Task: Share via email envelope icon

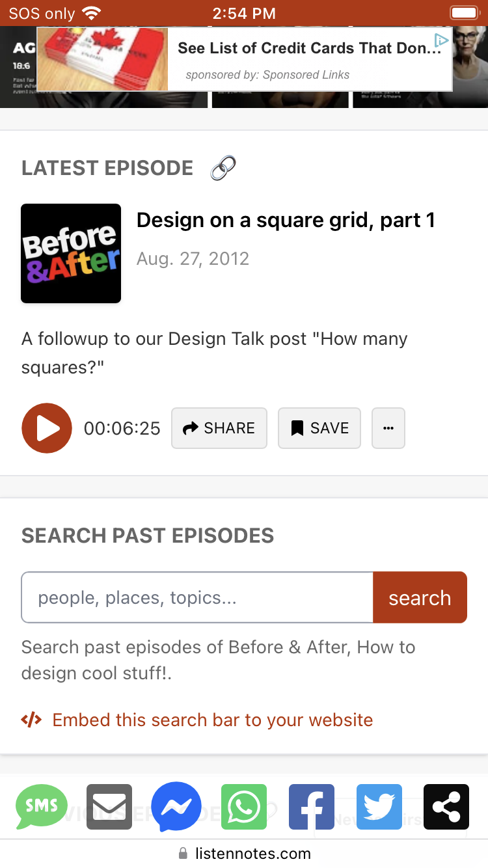Action: pos(109,807)
